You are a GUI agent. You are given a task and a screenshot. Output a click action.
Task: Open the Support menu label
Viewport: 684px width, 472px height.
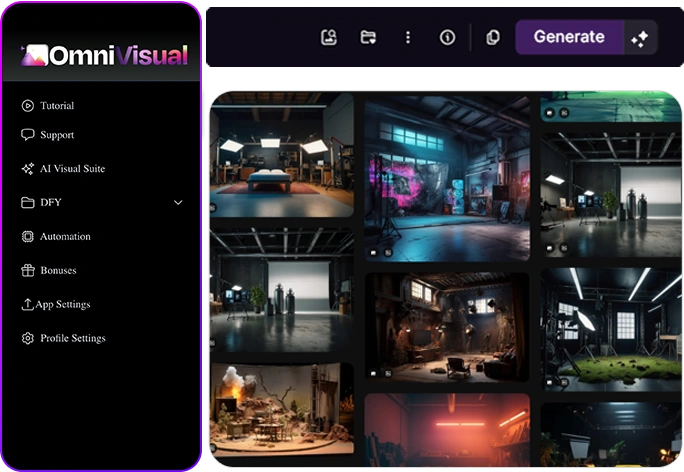[57, 135]
